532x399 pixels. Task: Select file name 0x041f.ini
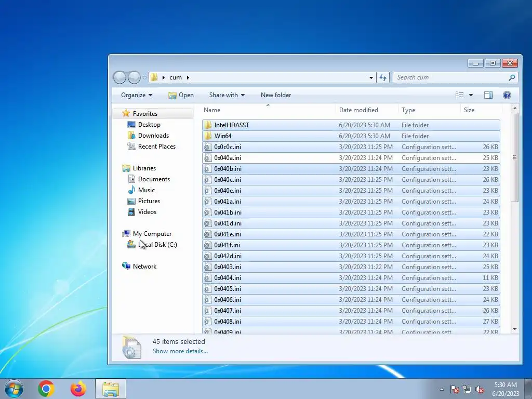(227, 245)
